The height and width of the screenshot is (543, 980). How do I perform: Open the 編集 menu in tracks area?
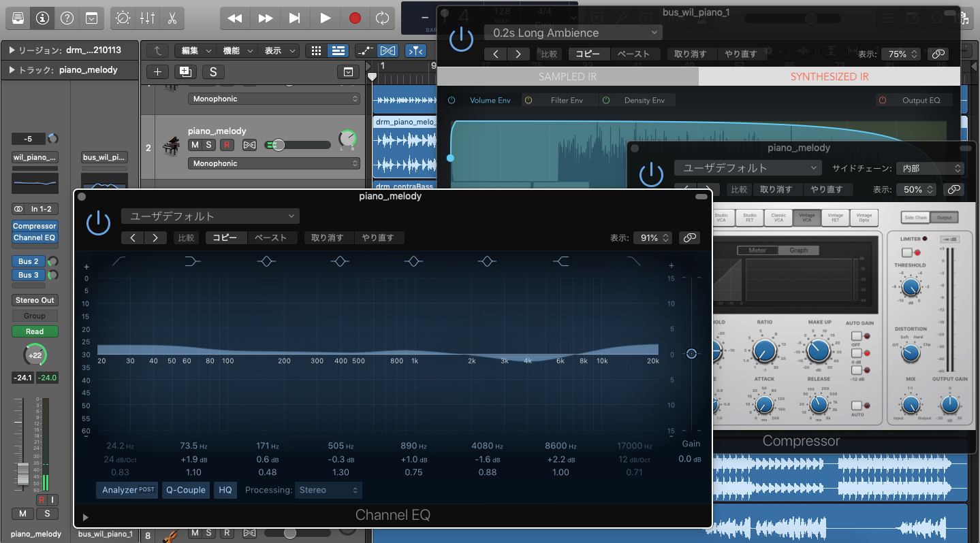tap(195, 50)
